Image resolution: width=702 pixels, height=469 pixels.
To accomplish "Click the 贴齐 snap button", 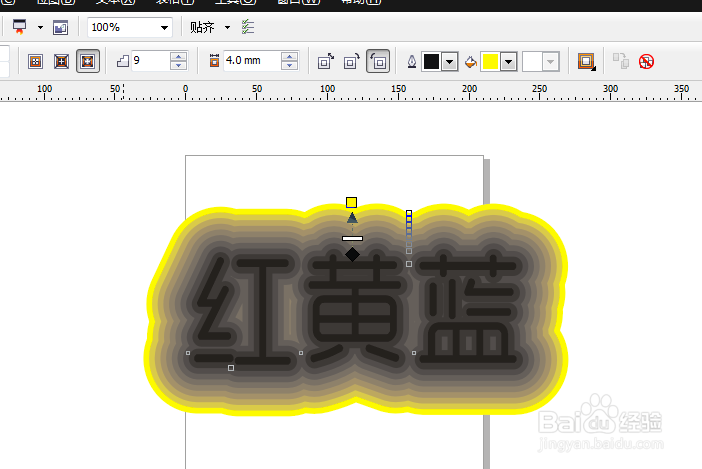I will tap(202, 27).
